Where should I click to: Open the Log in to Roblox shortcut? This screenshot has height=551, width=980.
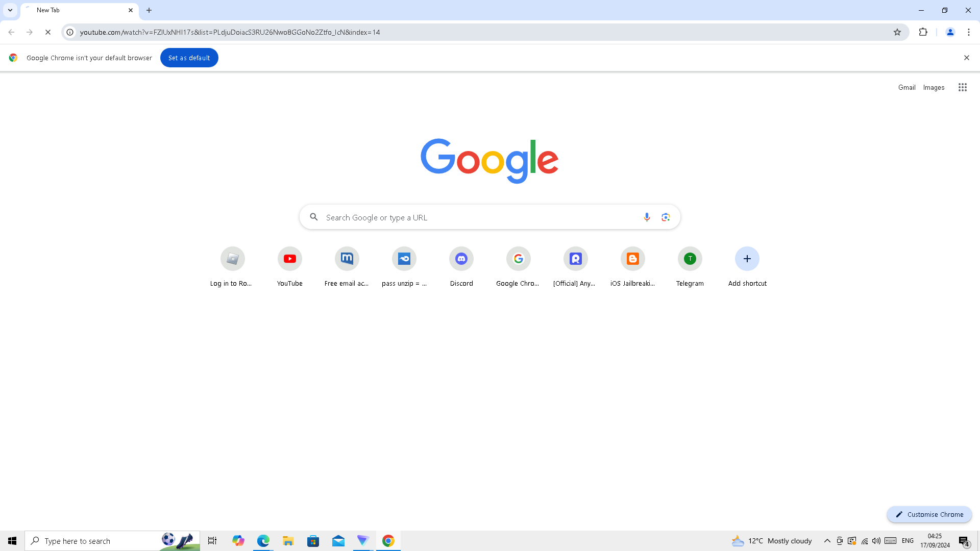233,267
